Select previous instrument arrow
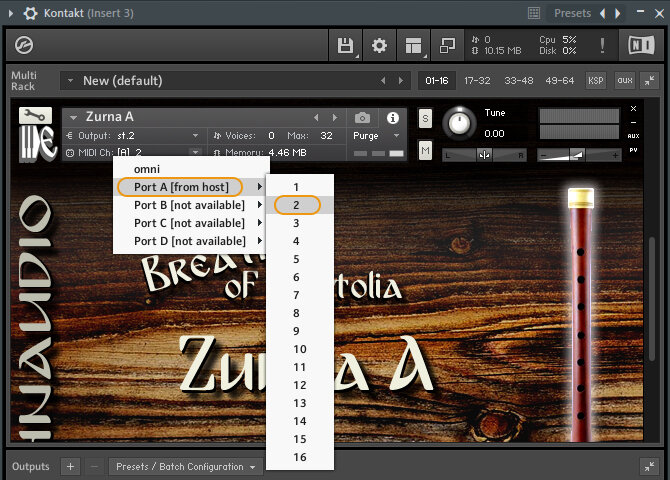Image resolution: width=670 pixels, height=480 pixels. click(x=316, y=117)
